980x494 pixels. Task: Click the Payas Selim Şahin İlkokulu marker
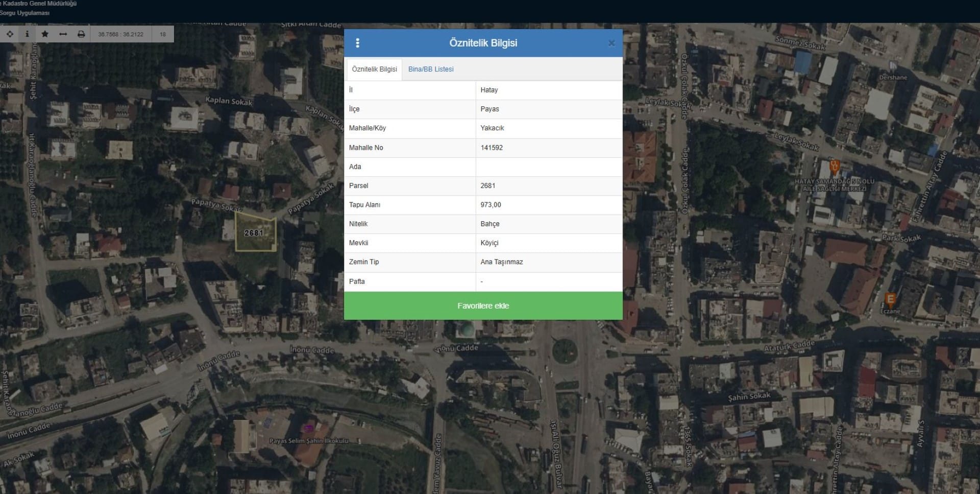click(308, 429)
